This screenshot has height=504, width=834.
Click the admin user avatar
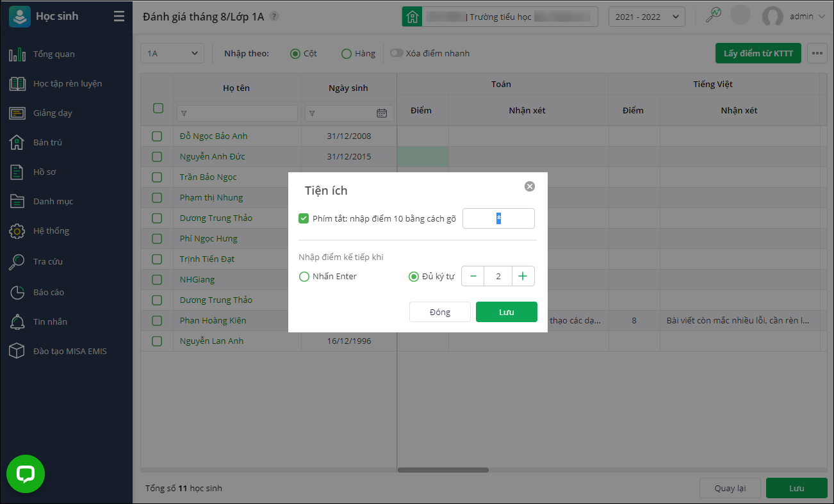[x=773, y=17]
